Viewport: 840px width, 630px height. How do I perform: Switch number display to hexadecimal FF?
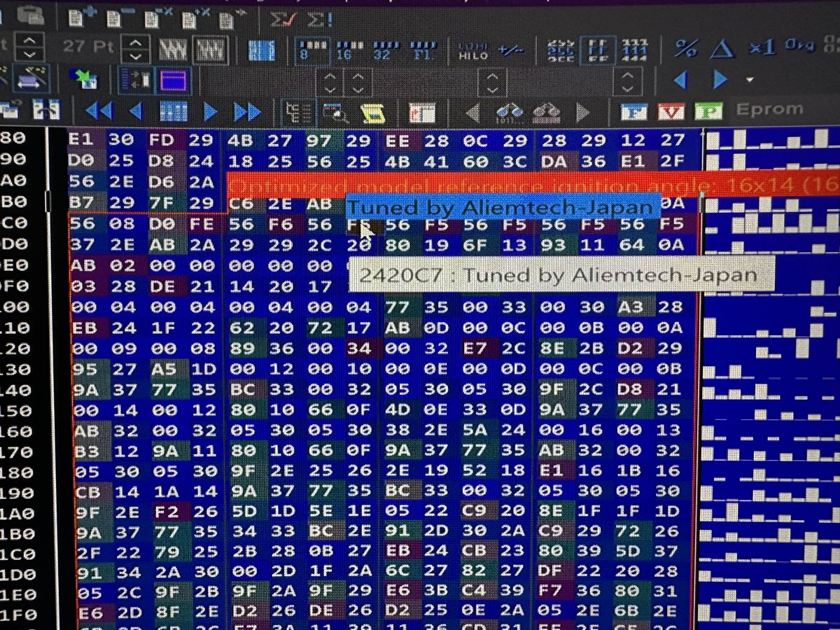pos(598,50)
